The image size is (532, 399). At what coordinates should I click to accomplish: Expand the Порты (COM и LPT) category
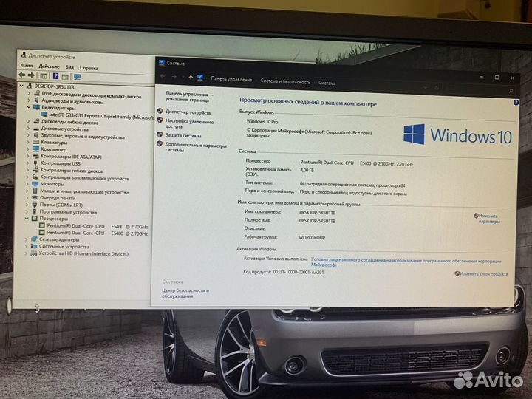27,205
